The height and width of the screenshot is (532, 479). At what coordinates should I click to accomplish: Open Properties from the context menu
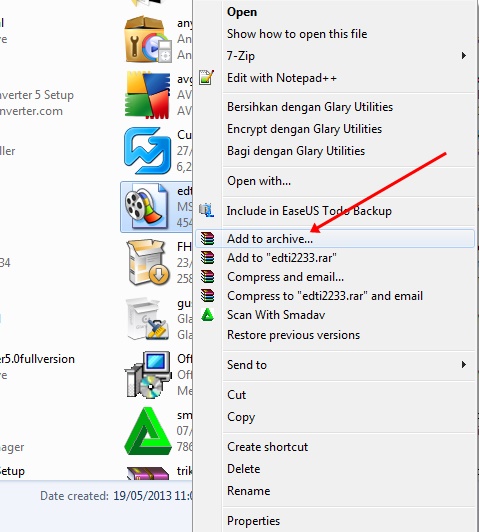coord(253,521)
